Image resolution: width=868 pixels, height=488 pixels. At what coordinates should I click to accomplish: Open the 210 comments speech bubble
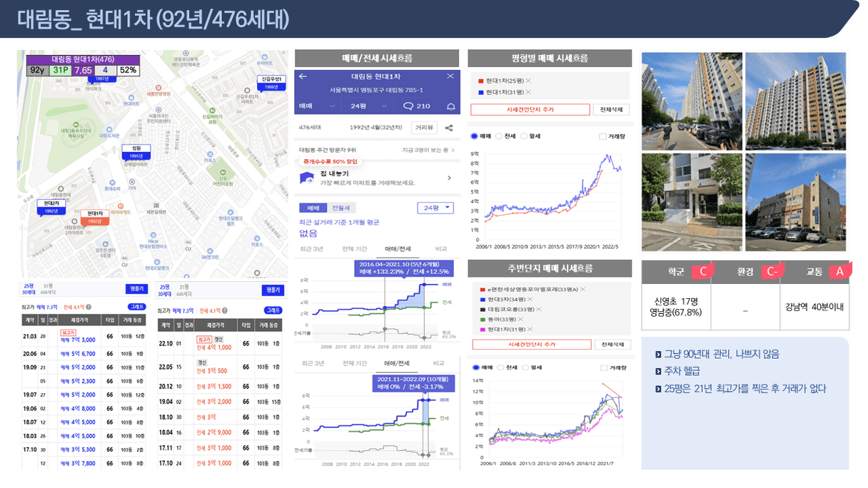coord(418,106)
